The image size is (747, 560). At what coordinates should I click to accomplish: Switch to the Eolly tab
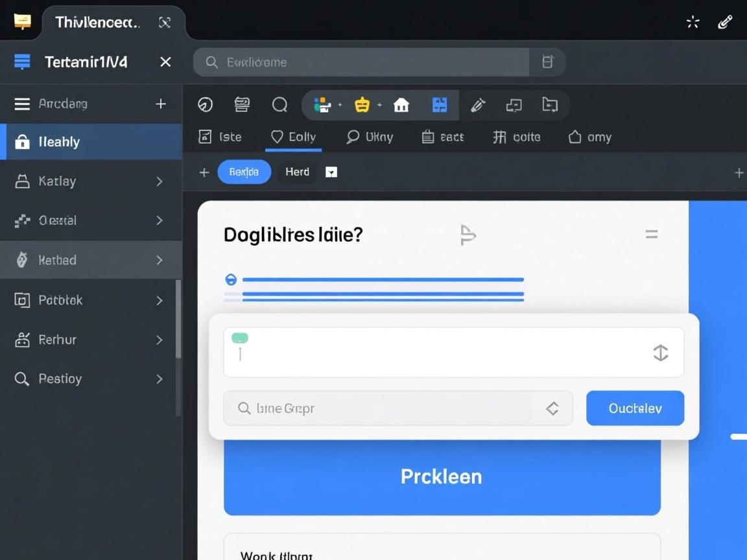[294, 137]
